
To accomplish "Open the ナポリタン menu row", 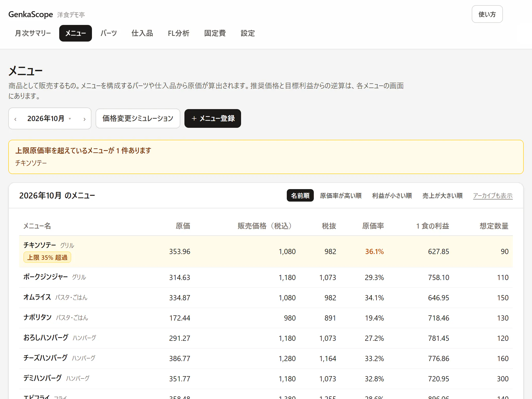I will (266, 318).
